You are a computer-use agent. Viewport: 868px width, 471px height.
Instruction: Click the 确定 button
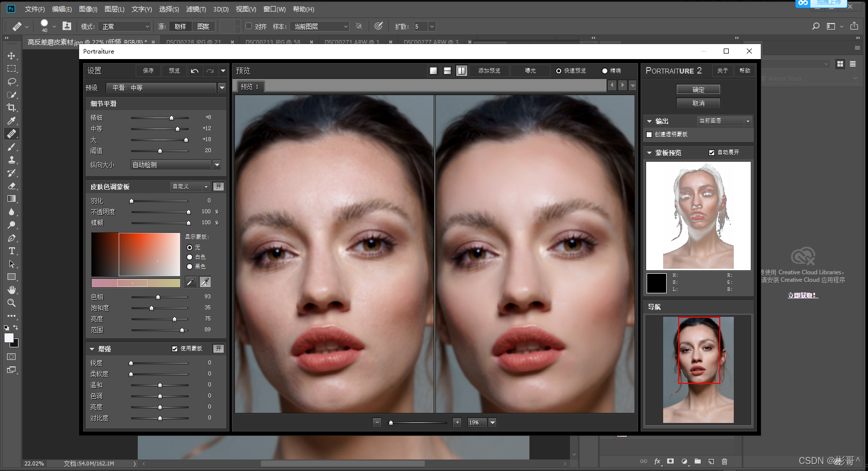click(x=698, y=90)
